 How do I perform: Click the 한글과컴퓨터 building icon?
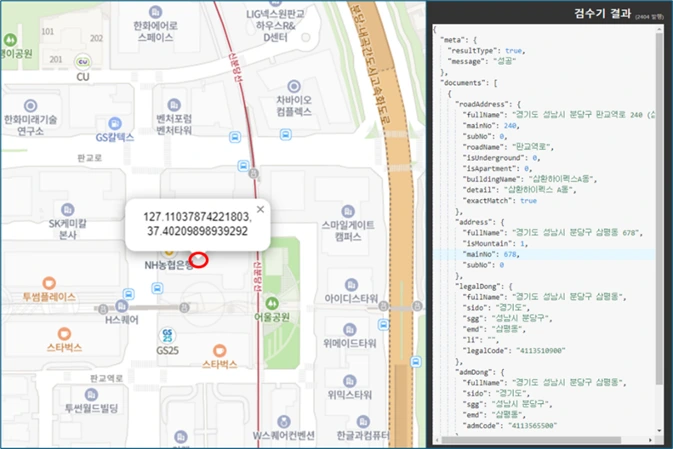[x=363, y=422]
